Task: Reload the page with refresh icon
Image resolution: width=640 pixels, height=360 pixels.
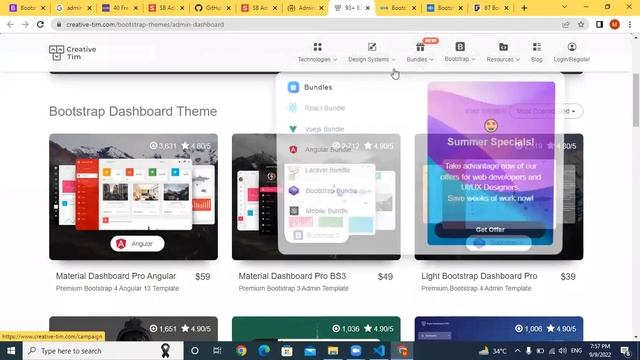Action: (x=40, y=24)
